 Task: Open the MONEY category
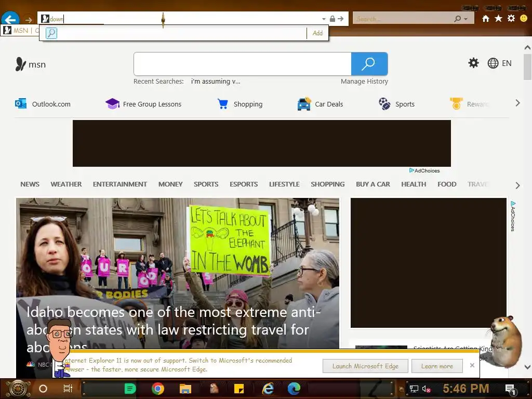pyautogui.click(x=170, y=184)
